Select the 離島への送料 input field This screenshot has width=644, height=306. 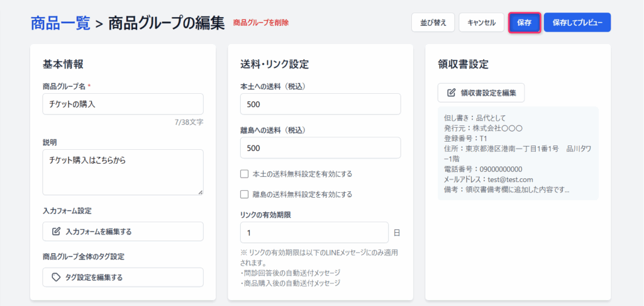320,148
